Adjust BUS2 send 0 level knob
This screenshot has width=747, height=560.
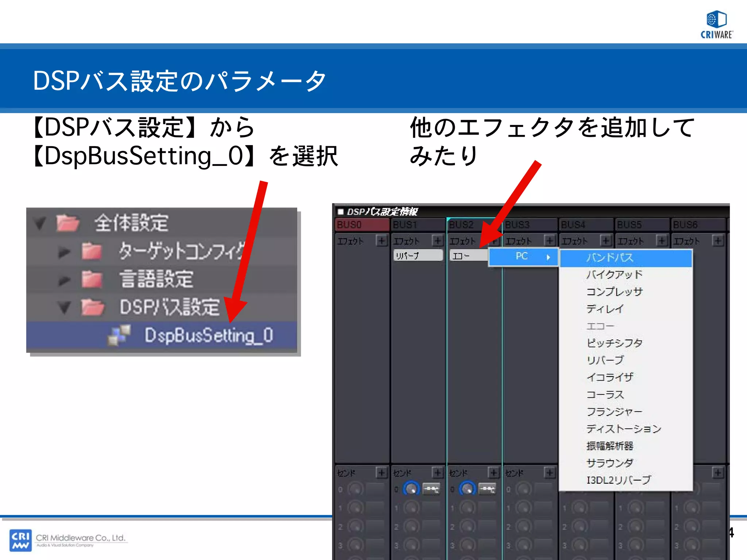tap(468, 489)
